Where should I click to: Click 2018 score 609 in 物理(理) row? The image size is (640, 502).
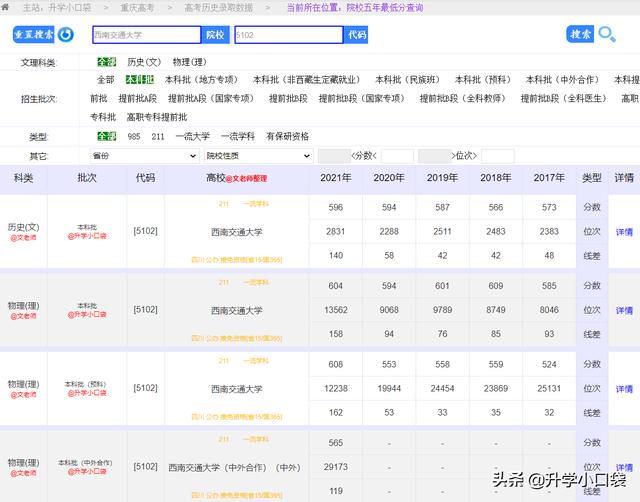pos(496,286)
